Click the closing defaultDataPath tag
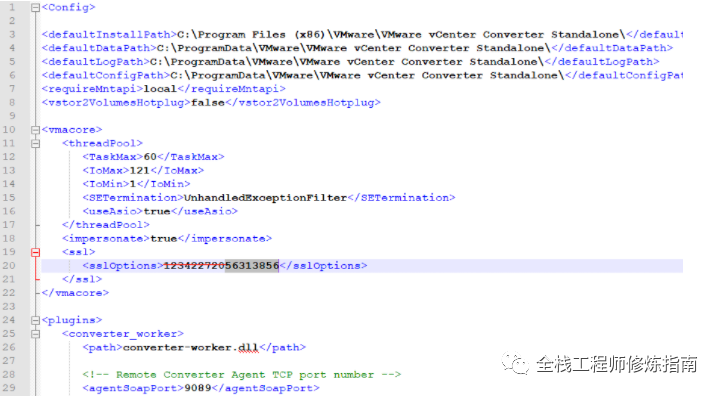This screenshot has height=396, width=721. click(x=612, y=48)
